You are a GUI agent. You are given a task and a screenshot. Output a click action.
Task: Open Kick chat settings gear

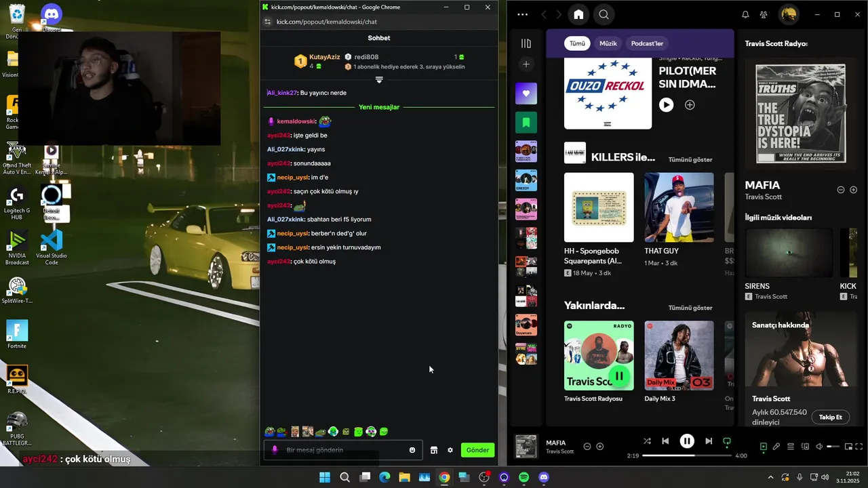coord(450,450)
